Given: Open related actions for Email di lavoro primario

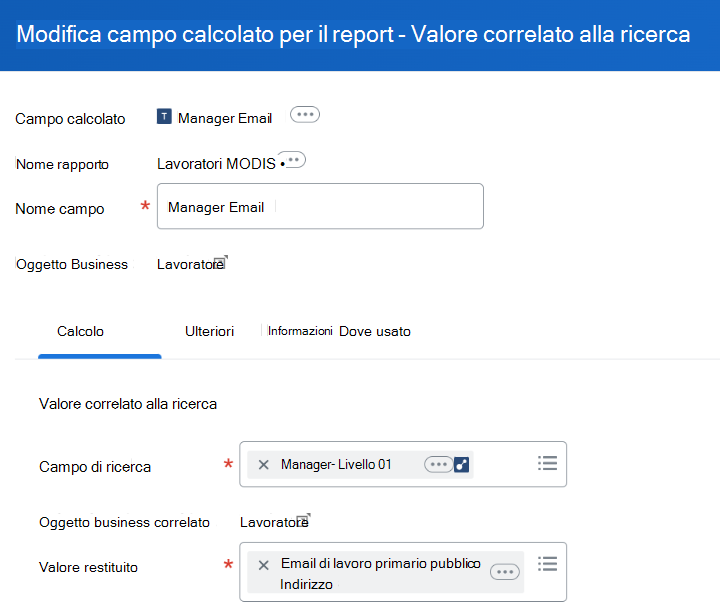Looking at the screenshot, I should click(x=505, y=572).
